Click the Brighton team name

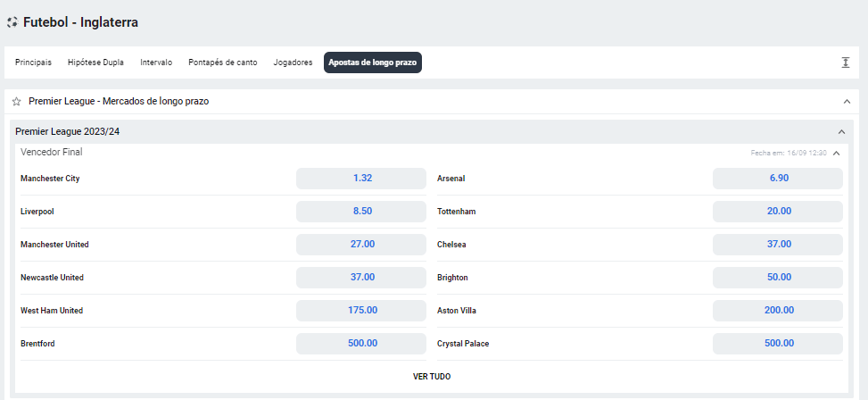[x=452, y=278]
